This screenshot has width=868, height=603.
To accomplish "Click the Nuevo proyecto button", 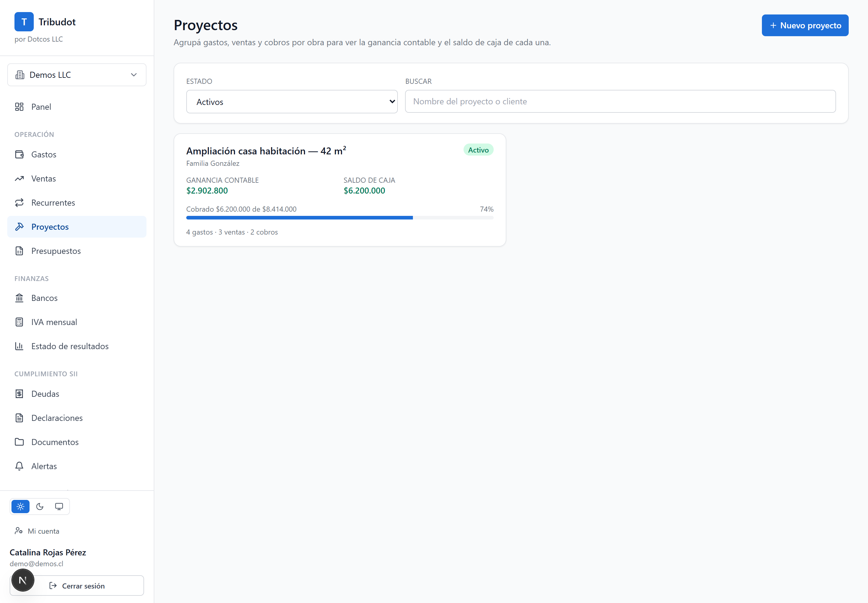I will pyautogui.click(x=805, y=25).
